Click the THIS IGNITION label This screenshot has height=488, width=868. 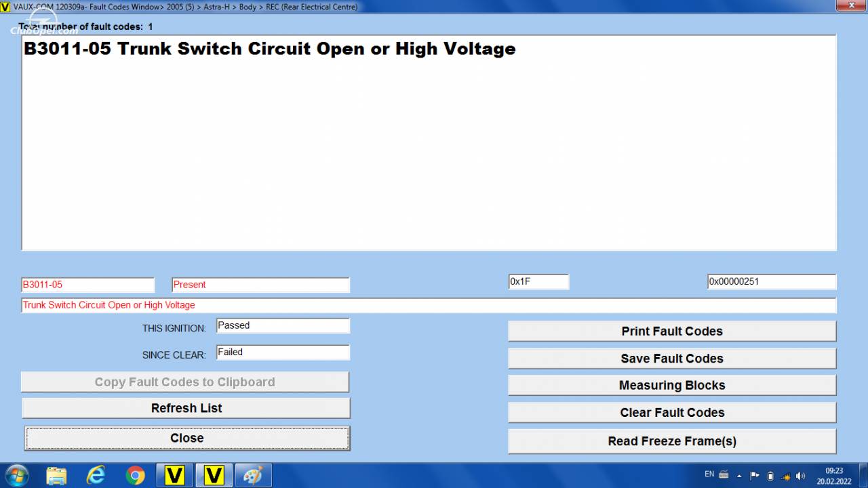[174, 328]
